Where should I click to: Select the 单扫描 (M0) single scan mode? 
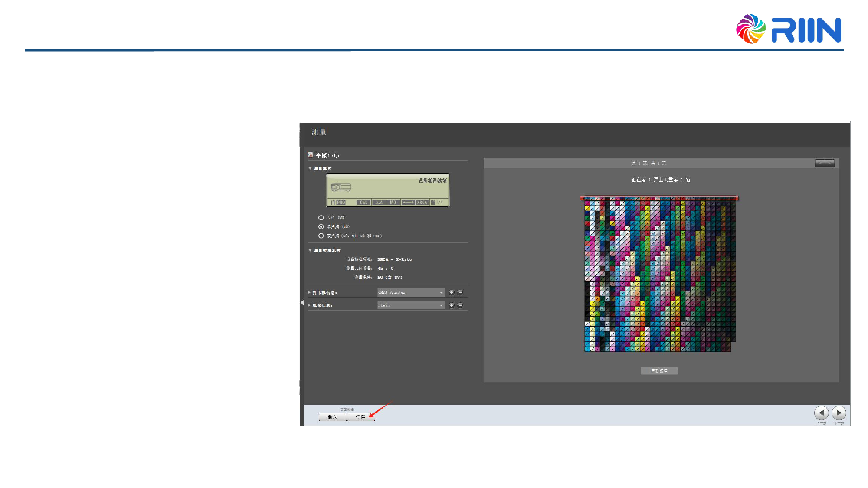coord(321,227)
